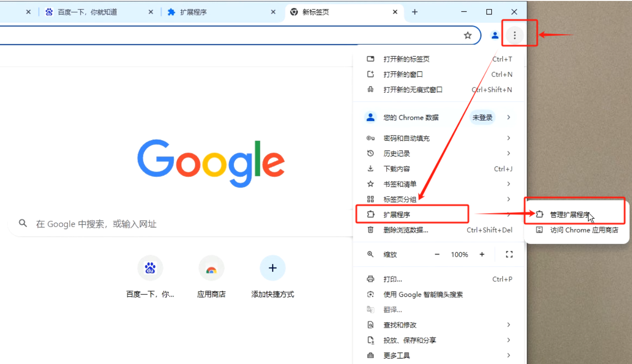Choose 打开新的无痕式窗口 from menu
Image resolution: width=632 pixels, height=364 pixels.
point(413,90)
